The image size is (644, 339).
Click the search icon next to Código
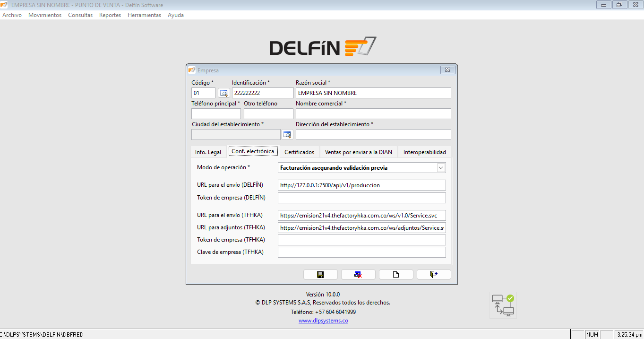[223, 93]
